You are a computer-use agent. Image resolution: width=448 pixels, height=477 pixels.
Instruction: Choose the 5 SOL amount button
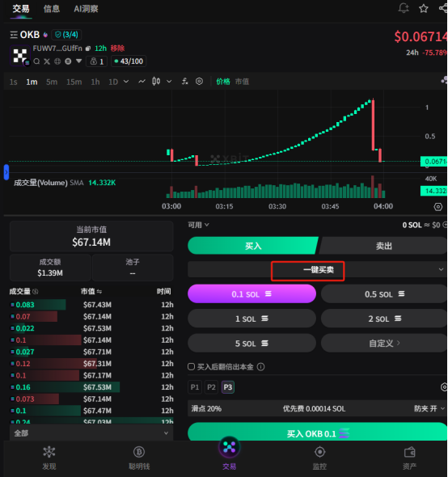pos(251,343)
